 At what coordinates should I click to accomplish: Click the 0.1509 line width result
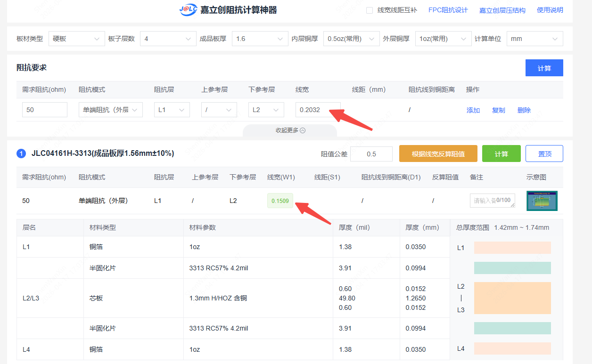tap(280, 201)
